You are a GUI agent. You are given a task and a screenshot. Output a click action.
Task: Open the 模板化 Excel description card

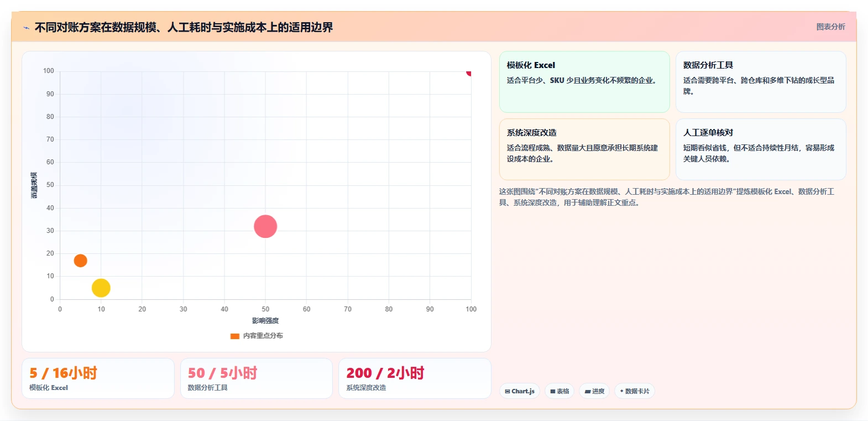[584, 82]
